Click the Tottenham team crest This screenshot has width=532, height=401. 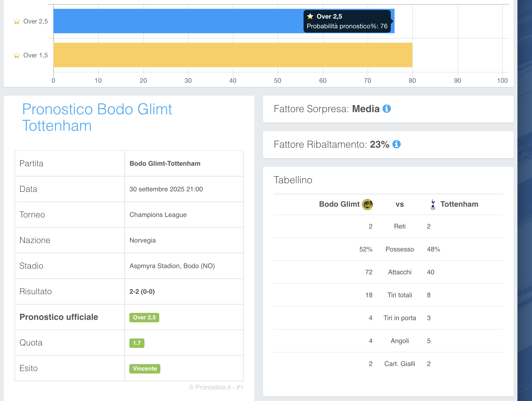click(433, 204)
